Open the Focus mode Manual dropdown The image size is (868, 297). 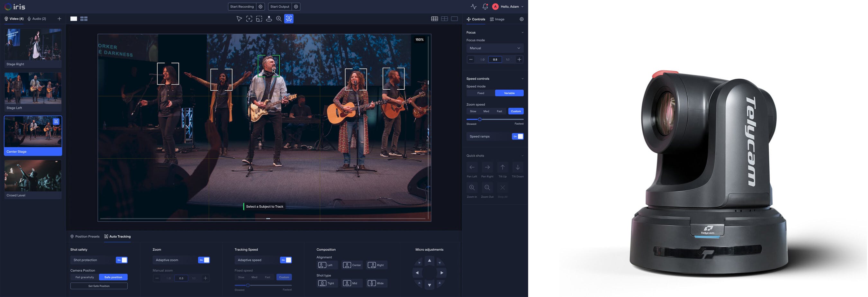point(495,48)
